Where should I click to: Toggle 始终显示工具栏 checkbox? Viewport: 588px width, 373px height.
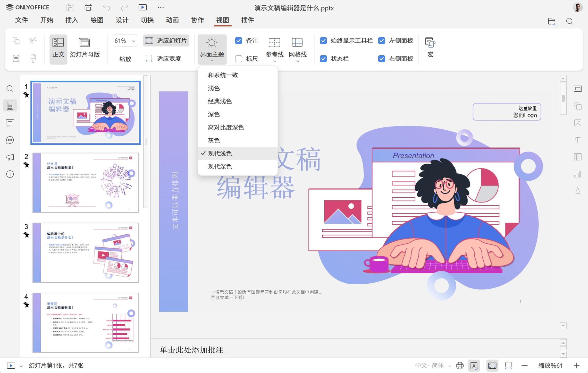pyautogui.click(x=323, y=41)
